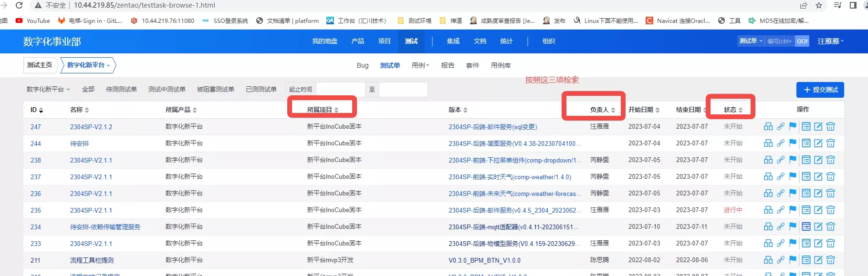The image size is (868, 276).
Task: Open the 2304SP-后端-邮件服务(sql变更) version link
Action: [x=493, y=127]
